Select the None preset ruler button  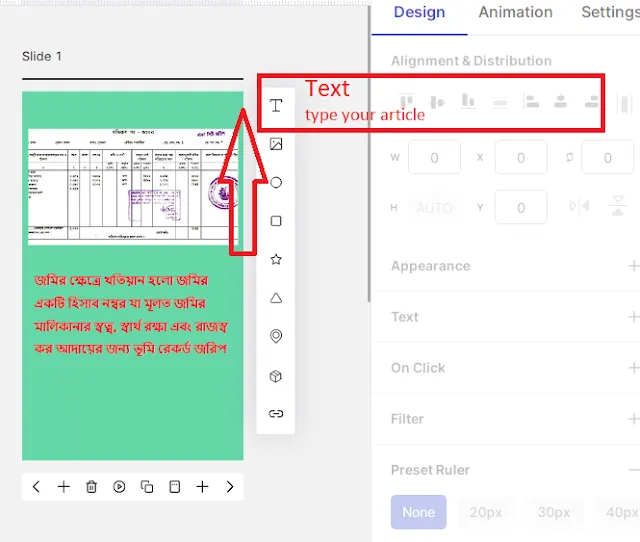[418, 512]
